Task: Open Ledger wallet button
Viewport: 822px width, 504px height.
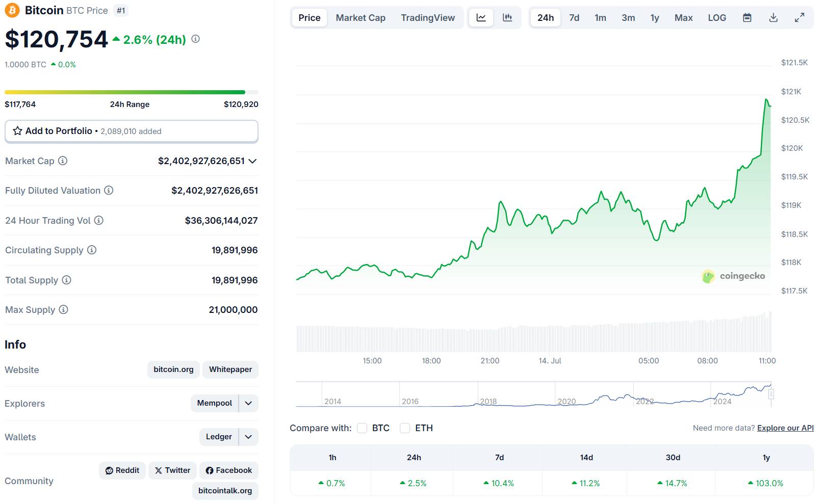Action: coord(219,437)
